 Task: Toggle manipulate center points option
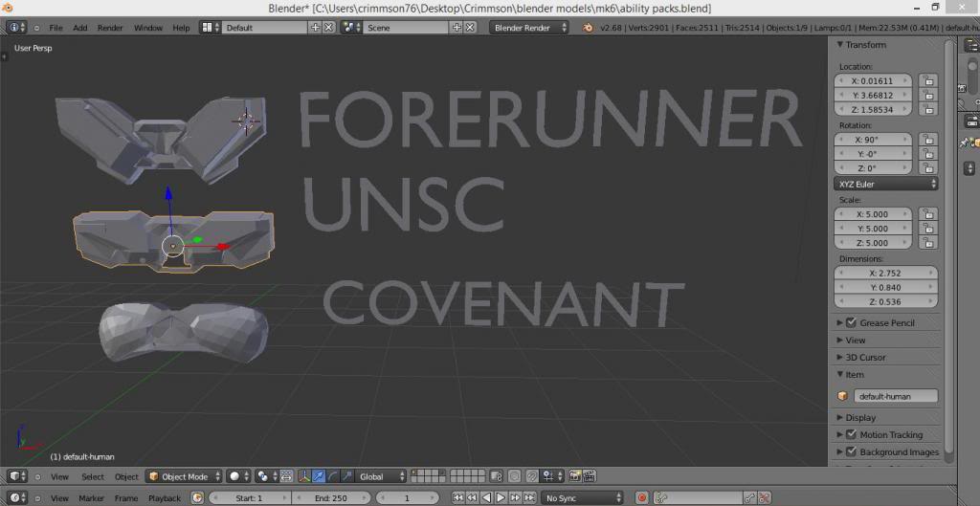coord(286,476)
